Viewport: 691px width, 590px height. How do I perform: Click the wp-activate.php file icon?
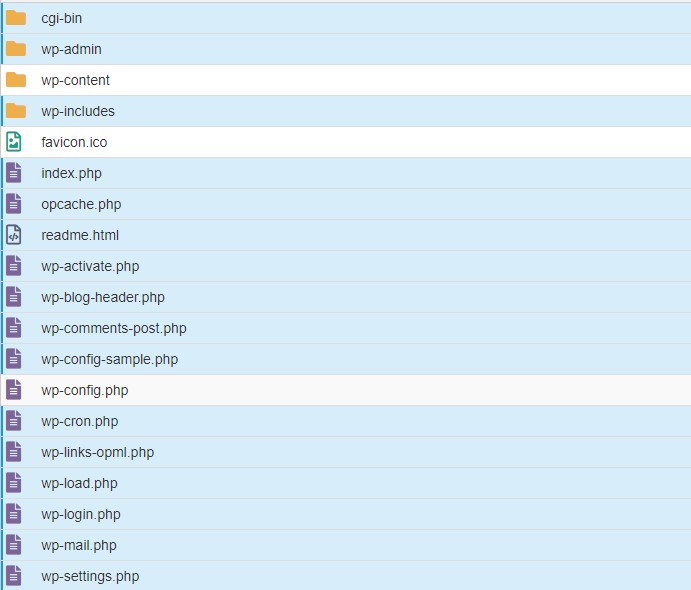pyautogui.click(x=14, y=266)
